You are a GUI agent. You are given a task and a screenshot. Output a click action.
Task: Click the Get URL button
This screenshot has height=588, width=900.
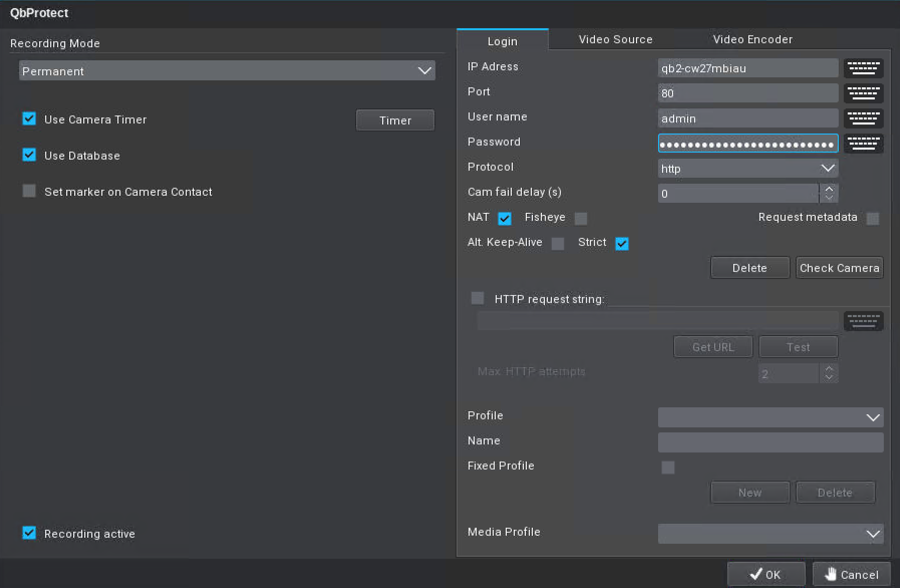click(713, 347)
